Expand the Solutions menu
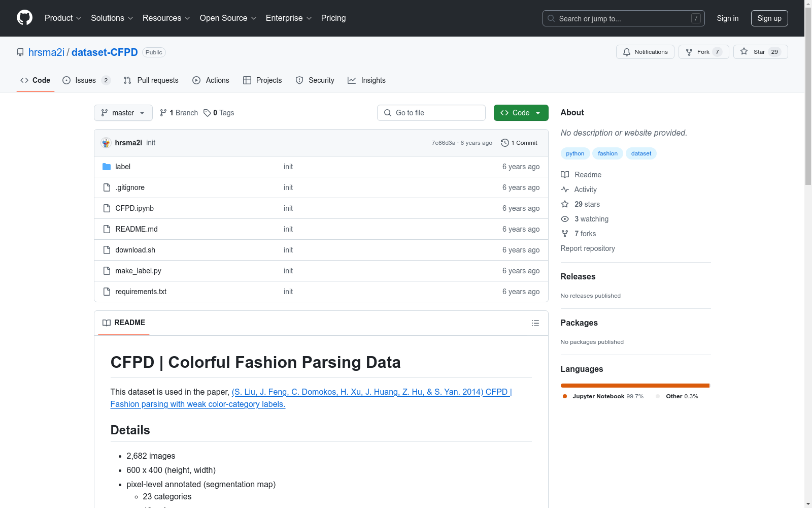Image resolution: width=812 pixels, height=508 pixels. (112, 18)
